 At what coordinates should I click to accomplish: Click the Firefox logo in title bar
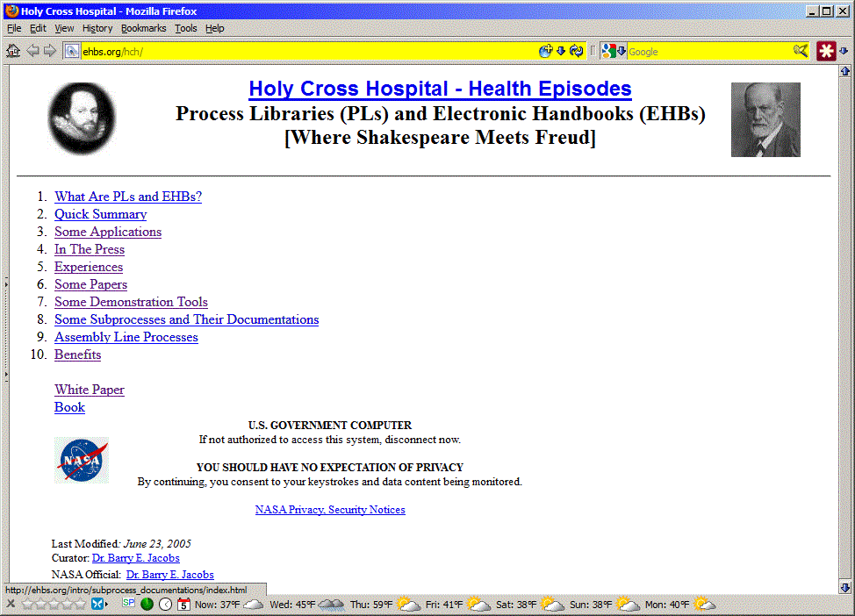pyautogui.click(x=11, y=11)
